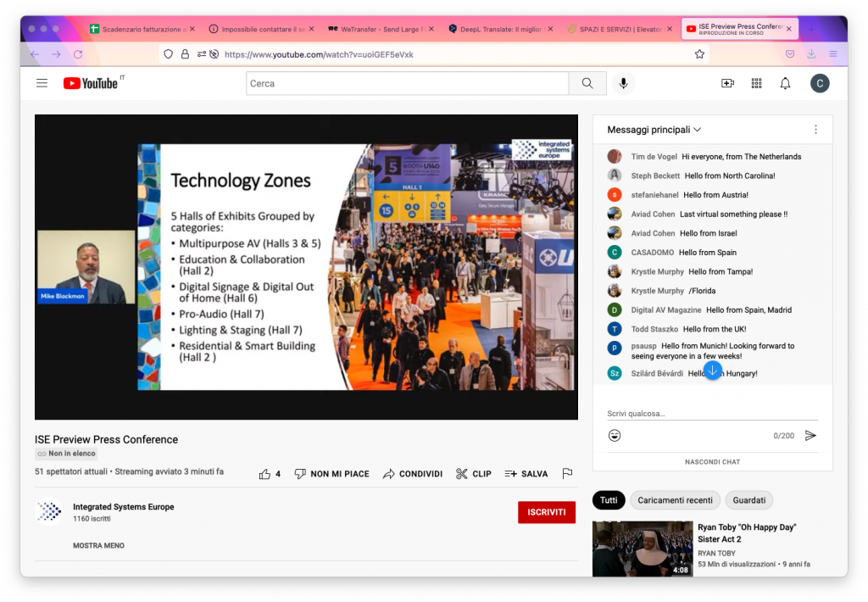Select the Tutti filter chip

tap(609, 500)
